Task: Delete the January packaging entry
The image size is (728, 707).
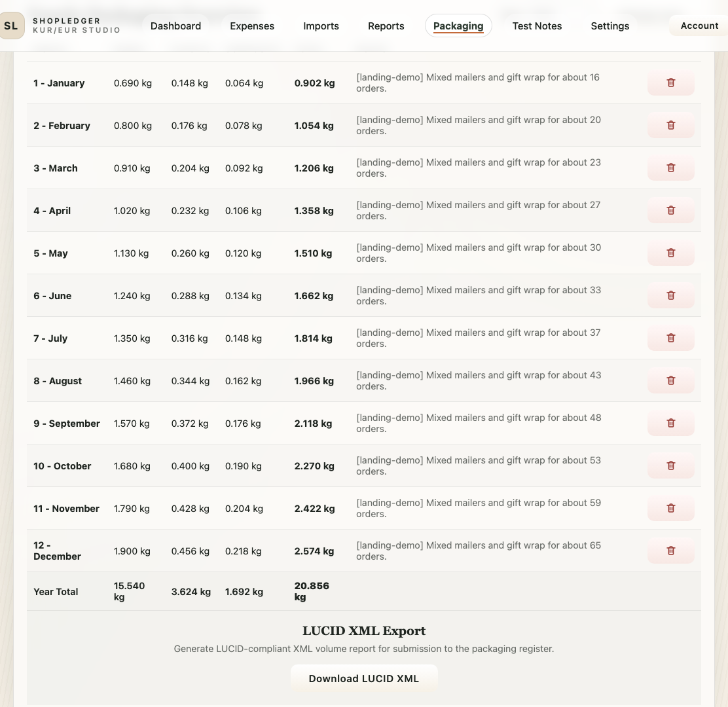Action: (x=670, y=82)
